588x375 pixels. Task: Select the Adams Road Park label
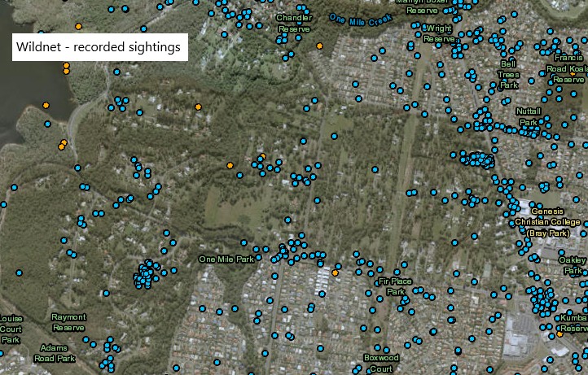click(x=55, y=353)
